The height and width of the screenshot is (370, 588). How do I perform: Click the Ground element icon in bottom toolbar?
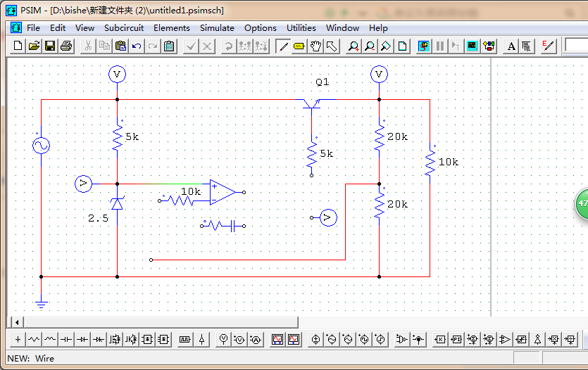point(18,339)
